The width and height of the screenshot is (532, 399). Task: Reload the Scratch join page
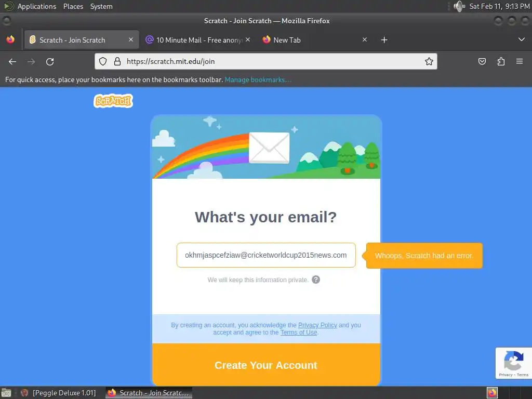point(50,61)
